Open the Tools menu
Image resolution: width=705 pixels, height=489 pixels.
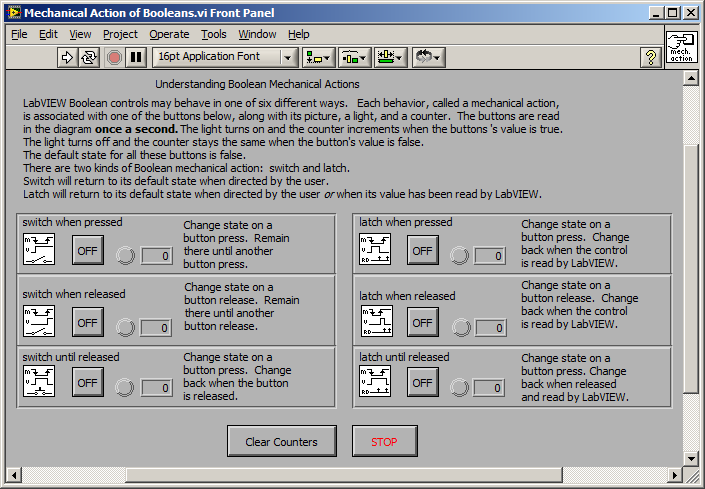[214, 35]
